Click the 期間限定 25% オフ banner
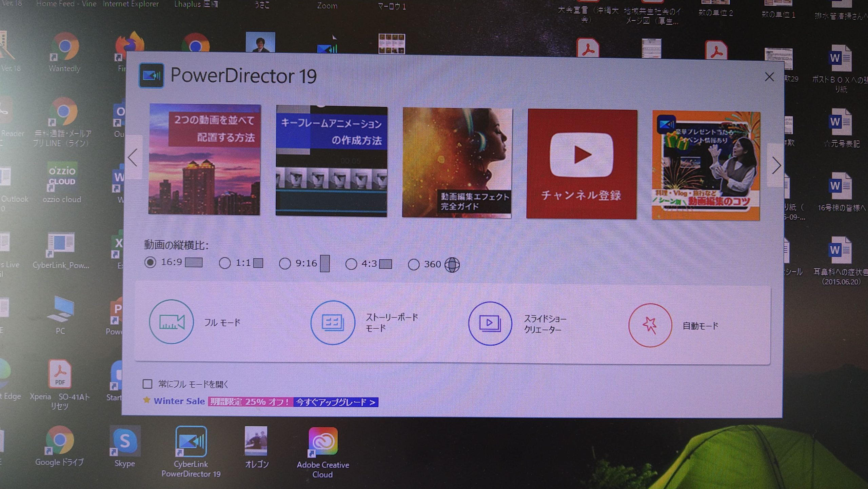Viewport: 868px width, 489px height. point(250,402)
